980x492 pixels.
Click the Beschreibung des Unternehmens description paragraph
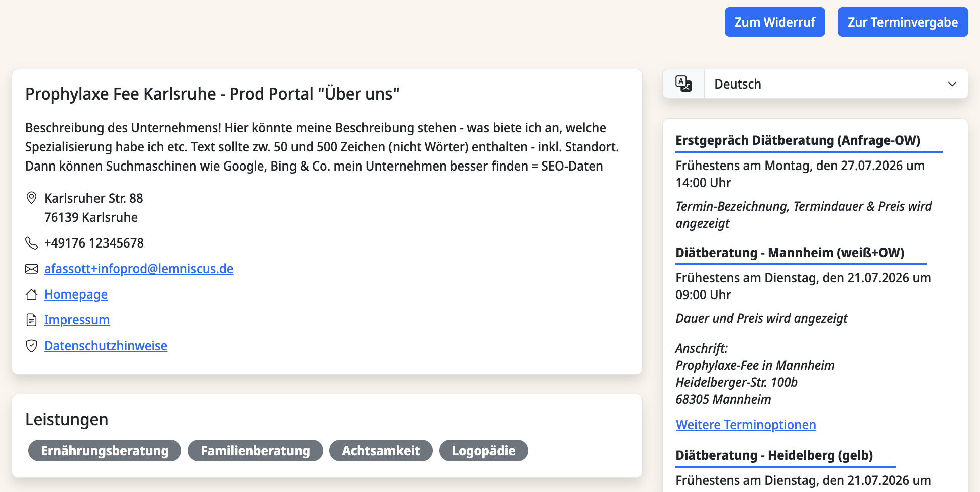322,147
